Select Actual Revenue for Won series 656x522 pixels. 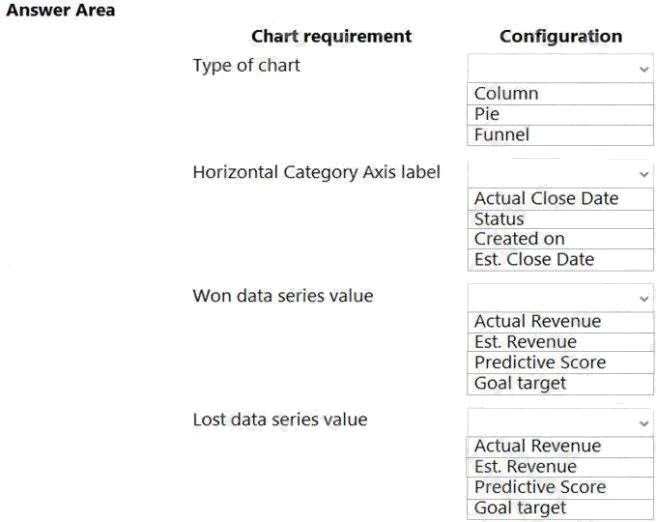(537, 322)
